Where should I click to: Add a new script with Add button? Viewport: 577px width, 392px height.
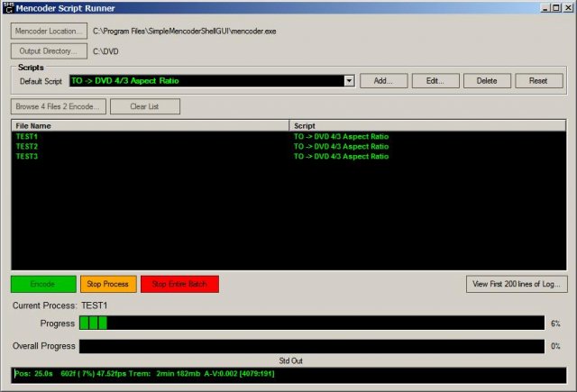coord(383,81)
